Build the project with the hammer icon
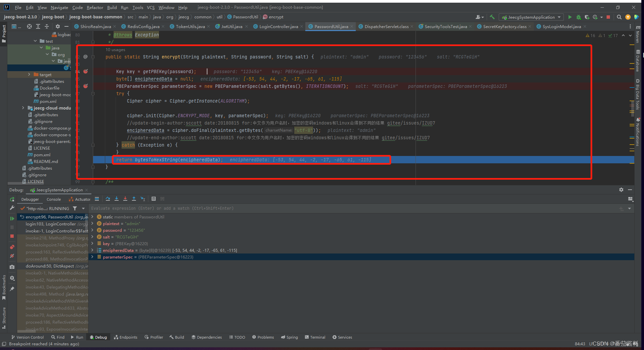644x350 pixels. pos(492,17)
